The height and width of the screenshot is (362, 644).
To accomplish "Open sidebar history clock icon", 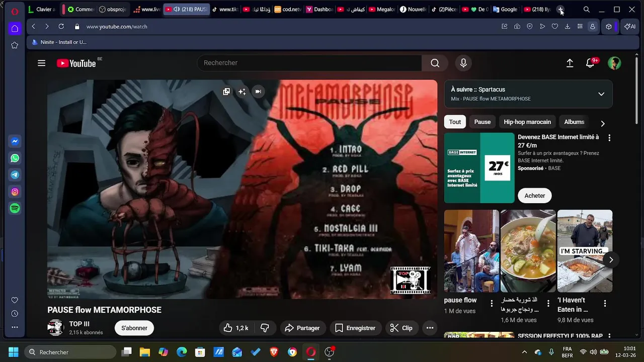I will tap(15, 314).
